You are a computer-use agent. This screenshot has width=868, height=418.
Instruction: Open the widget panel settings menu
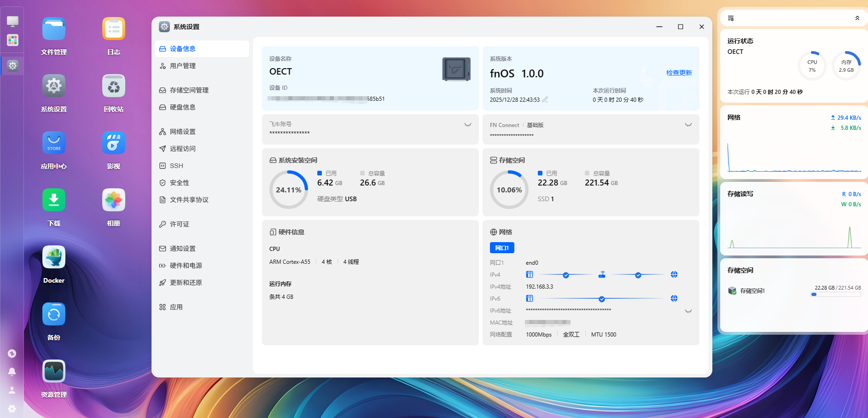[x=731, y=18]
